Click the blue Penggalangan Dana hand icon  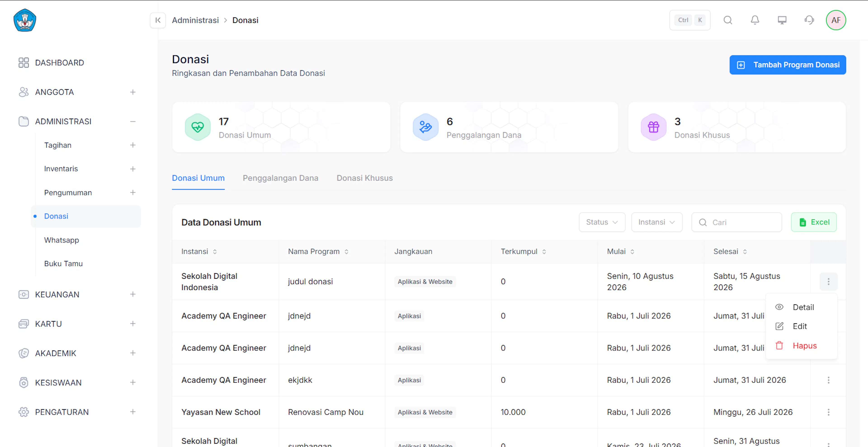tap(426, 127)
